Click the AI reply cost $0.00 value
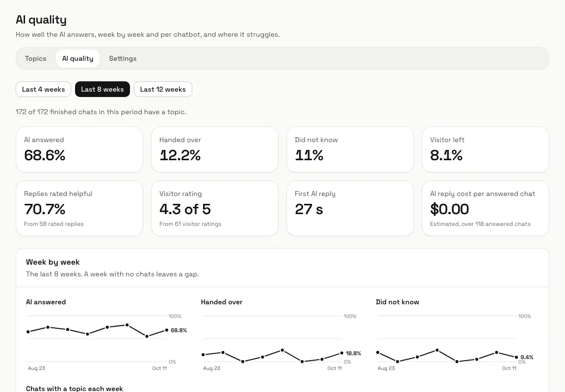The width and height of the screenshot is (565, 392). click(449, 209)
